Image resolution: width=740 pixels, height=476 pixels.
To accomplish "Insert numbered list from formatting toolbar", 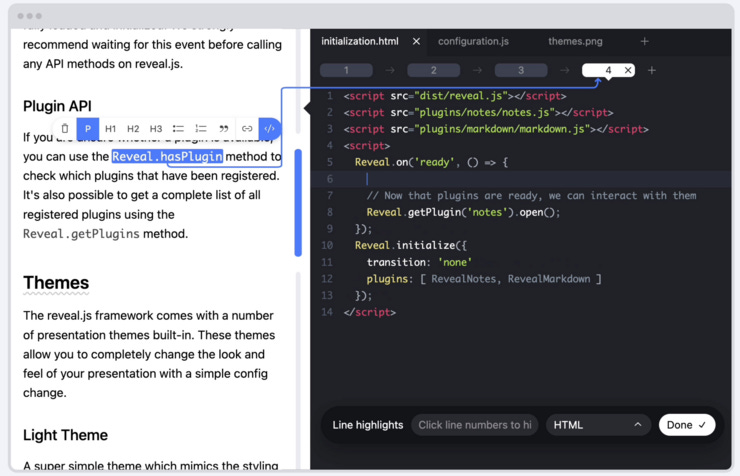I will [x=201, y=128].
